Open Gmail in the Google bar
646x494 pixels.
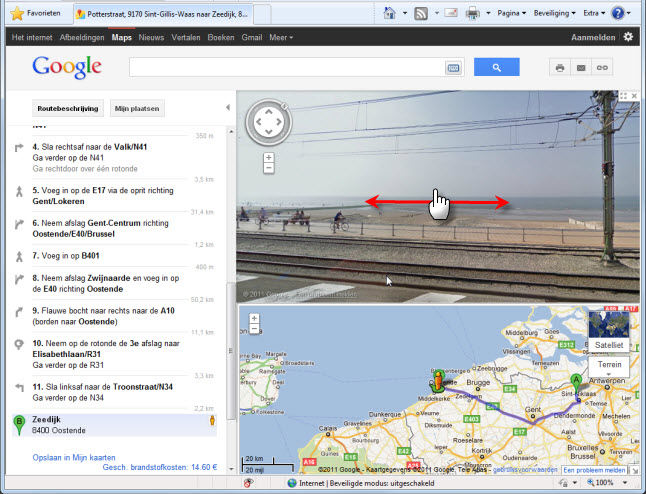pyautogui.click(x=252, y=37)
